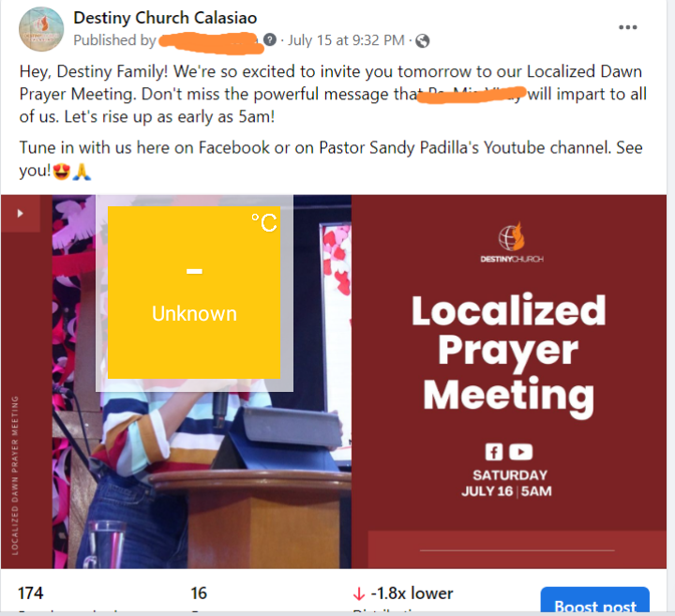Click the play arrow on image corner

[20, 213]
